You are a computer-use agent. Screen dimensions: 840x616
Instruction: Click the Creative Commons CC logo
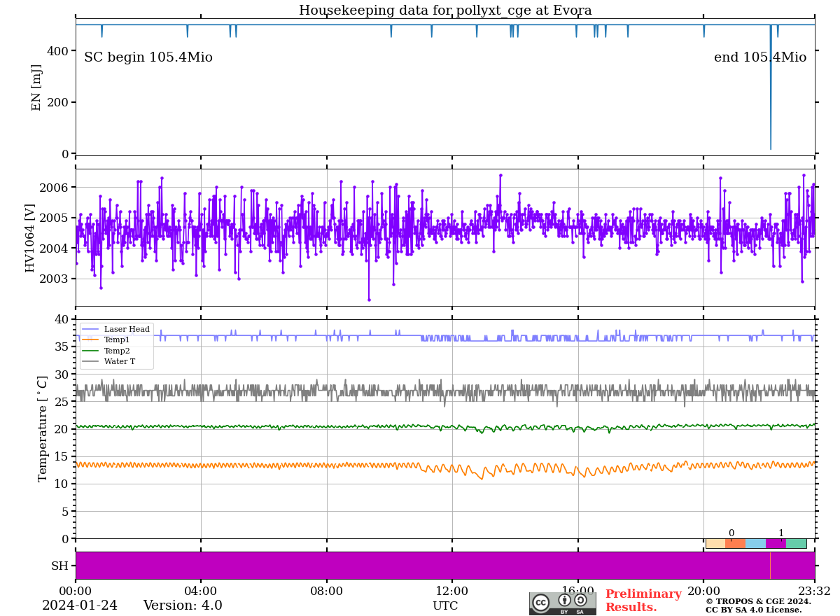coord(540,602)
